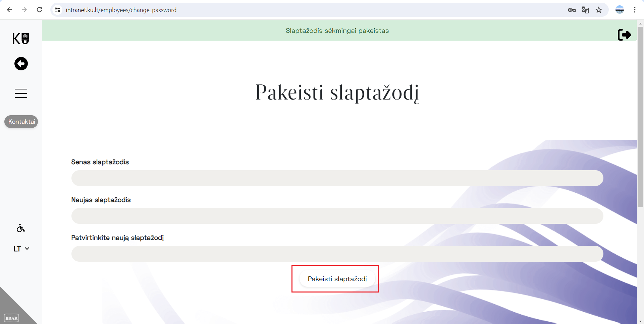The height and width of the screenshot is (324, 644).
Task: Click the BDAR badge in the bottom corner
Action: 12,318
